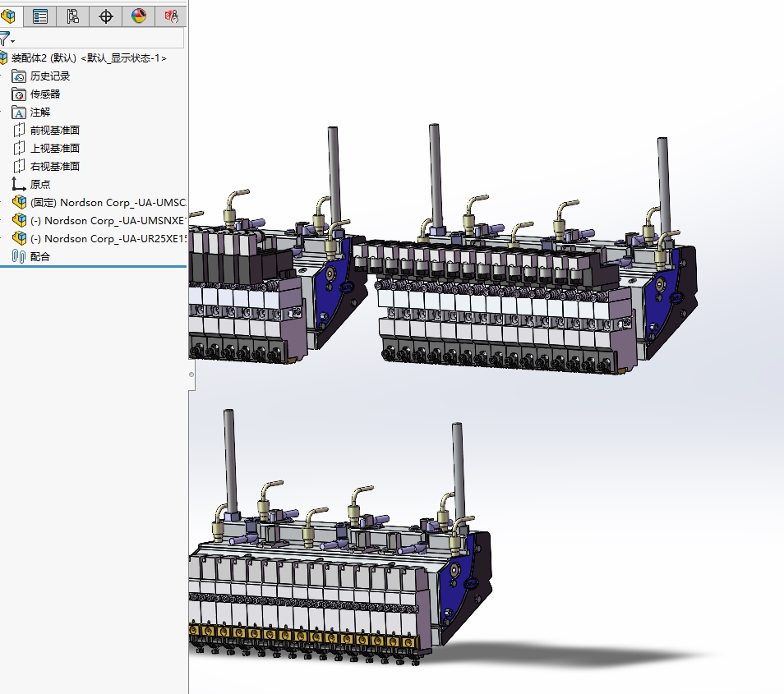Viewport: 784px width, 694px height.
Task: Select the 历史记录 history folder
Action: coord(49,76)
